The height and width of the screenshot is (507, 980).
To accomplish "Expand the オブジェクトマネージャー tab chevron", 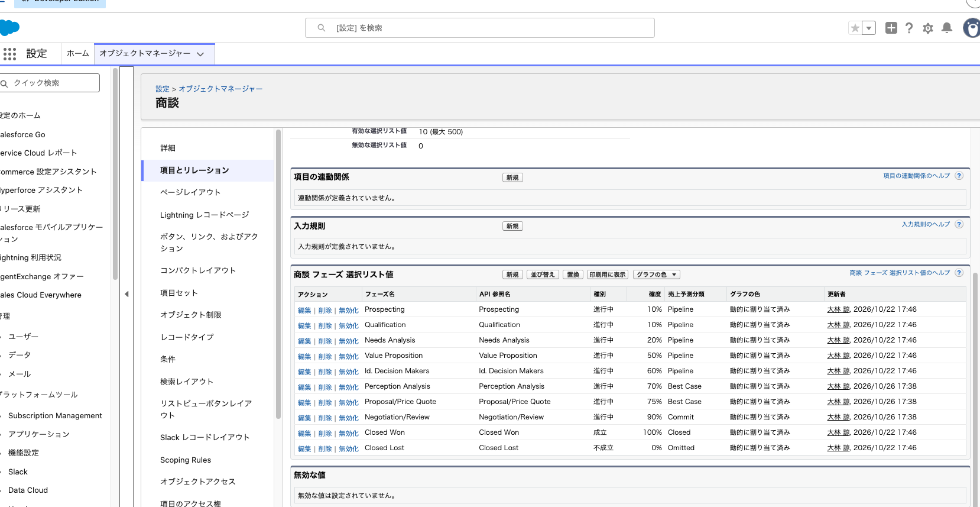I will point(200,54).
